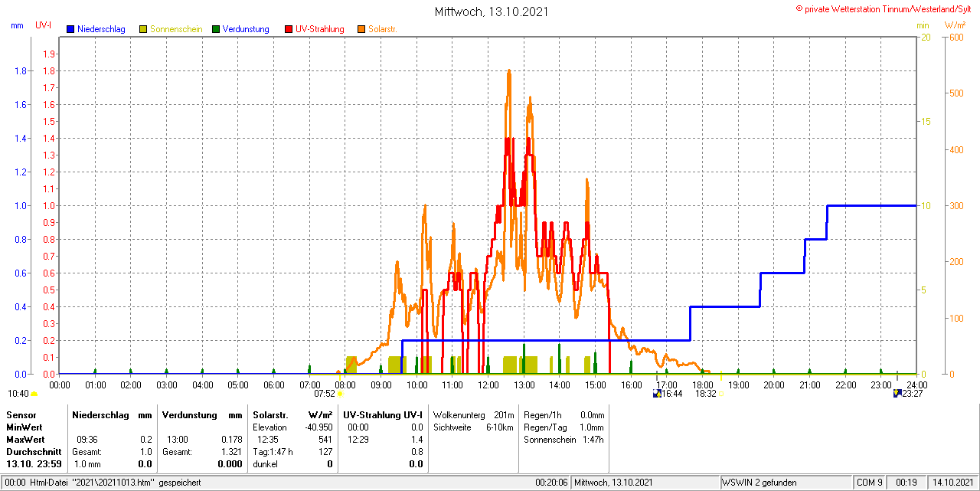Click the red UV-I axis unit label
This screenshot has height=491, width=980.
44,25
